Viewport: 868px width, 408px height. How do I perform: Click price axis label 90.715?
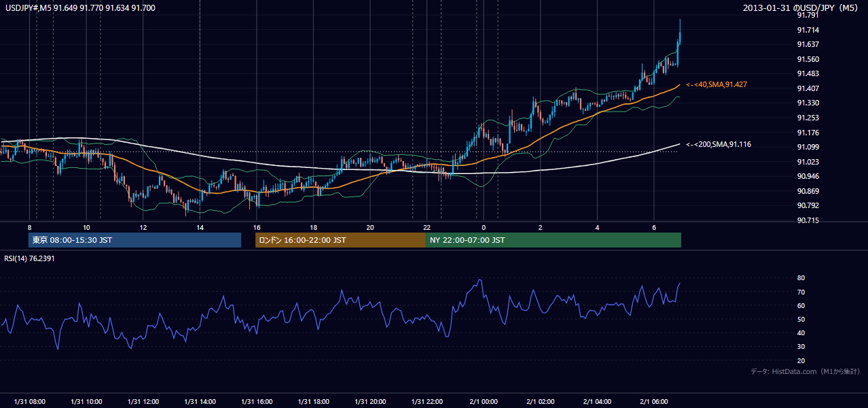click(x=807, y=220)
